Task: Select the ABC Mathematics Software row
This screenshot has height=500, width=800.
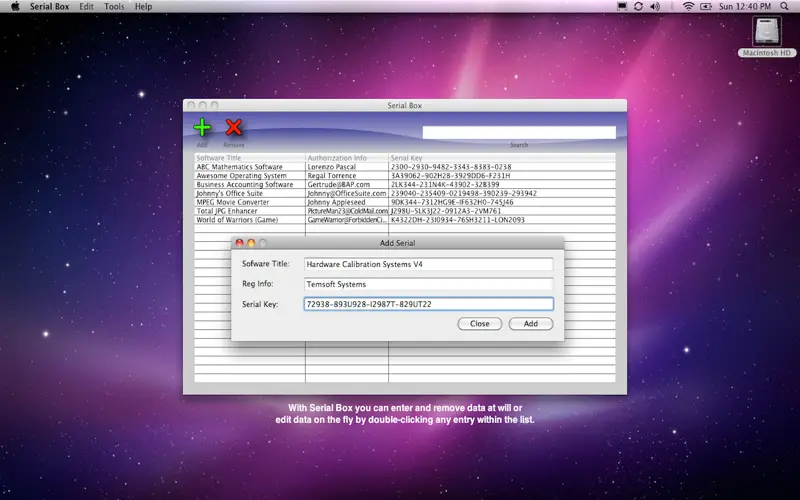Action: 405,167
